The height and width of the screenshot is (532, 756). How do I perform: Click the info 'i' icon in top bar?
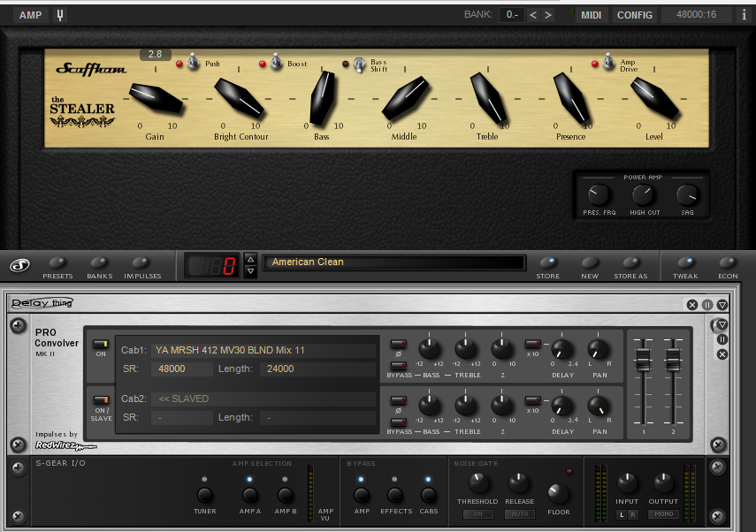click(744, 15)
